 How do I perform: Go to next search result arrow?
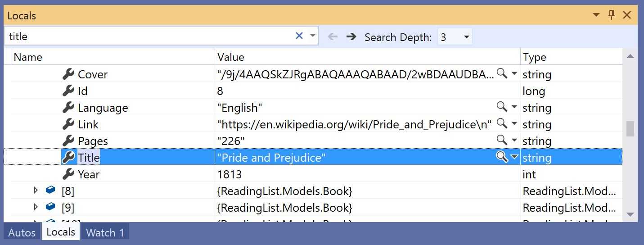[x=351, y=36]
